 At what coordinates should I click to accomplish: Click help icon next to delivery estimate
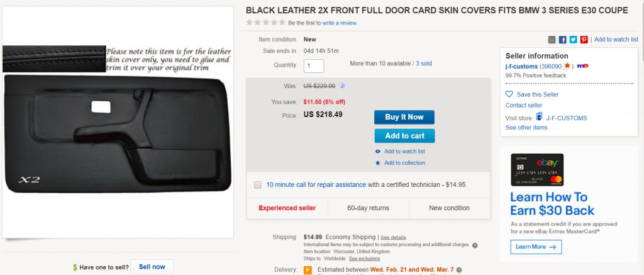[460, 269]
